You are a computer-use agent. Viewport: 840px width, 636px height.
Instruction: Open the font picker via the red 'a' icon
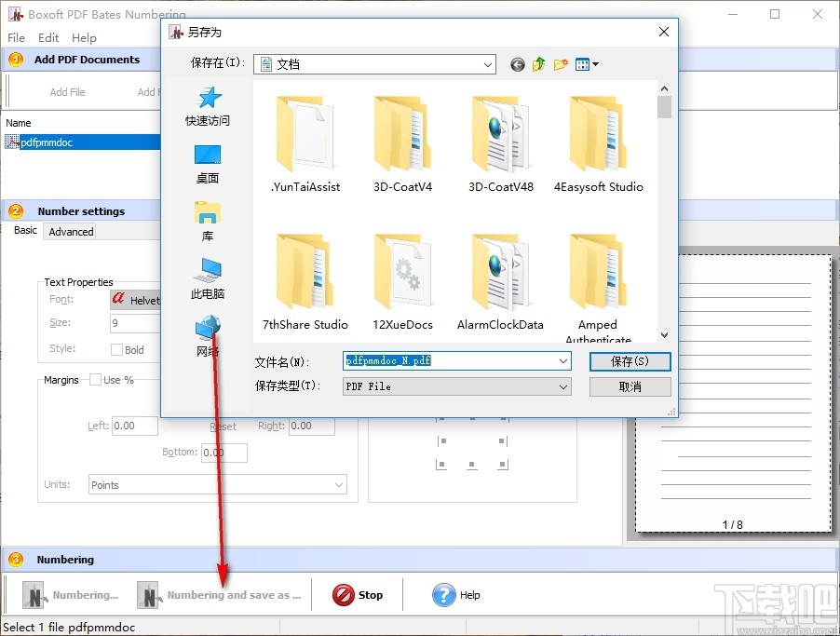pyautogui.click(x=118, y=299)
